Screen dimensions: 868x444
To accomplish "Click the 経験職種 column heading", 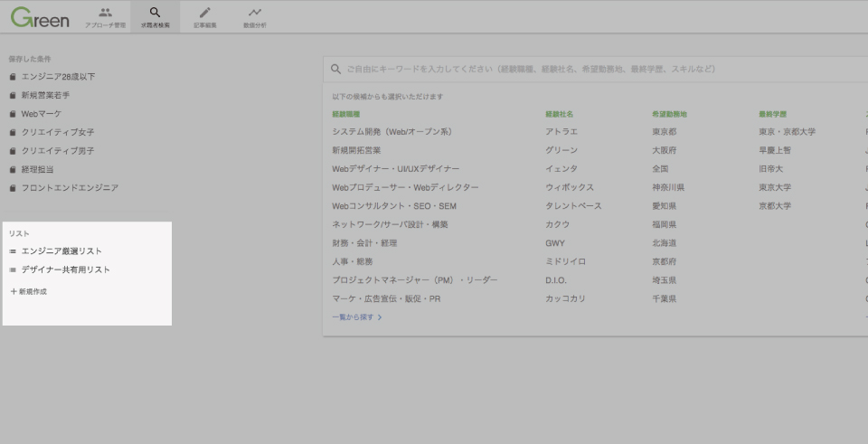I will click(x=346, y=114).
